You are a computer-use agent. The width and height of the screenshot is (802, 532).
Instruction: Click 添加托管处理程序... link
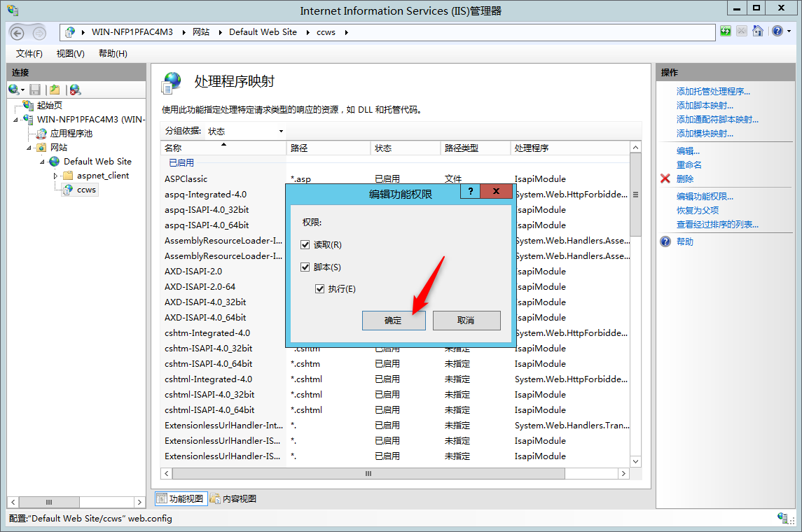[713, 92]
